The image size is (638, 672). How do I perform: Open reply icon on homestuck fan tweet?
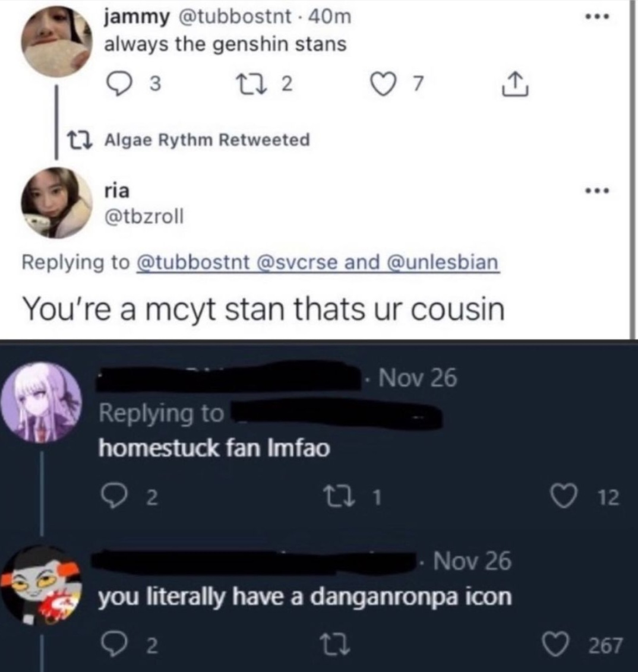pyautogui.click(x=113, y=498)
